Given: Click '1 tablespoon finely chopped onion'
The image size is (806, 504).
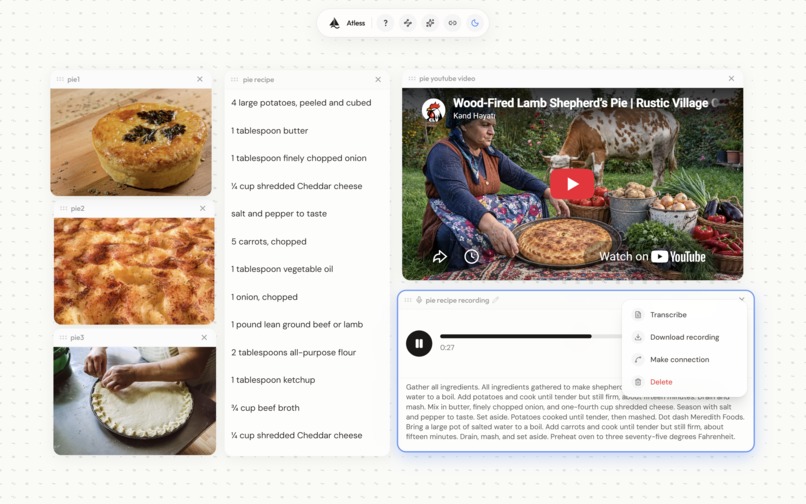Looking at the screenshot, I should tap(299, 158).
